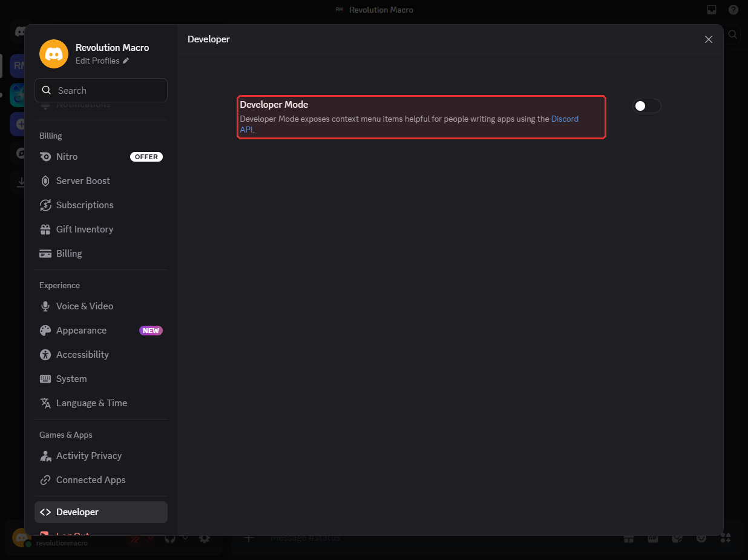Click the muted microphone icon
748x560 pixels.
coord(134,538)
